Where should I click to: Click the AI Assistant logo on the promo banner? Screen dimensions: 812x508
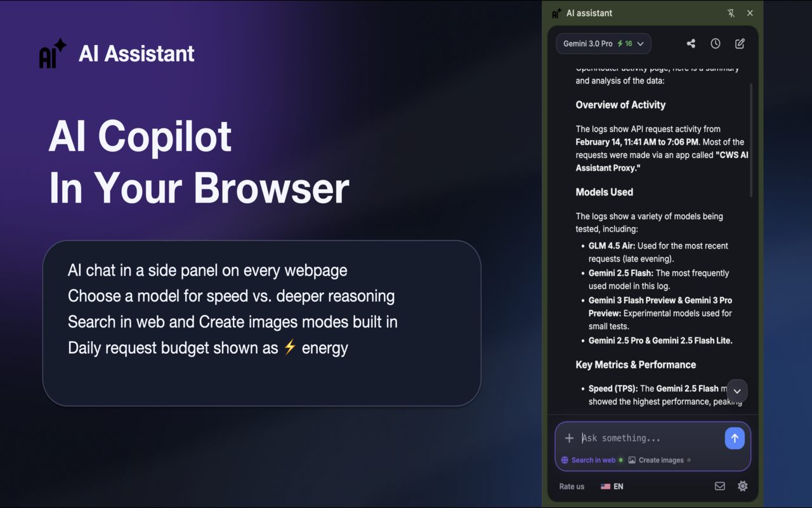[53, 53]
